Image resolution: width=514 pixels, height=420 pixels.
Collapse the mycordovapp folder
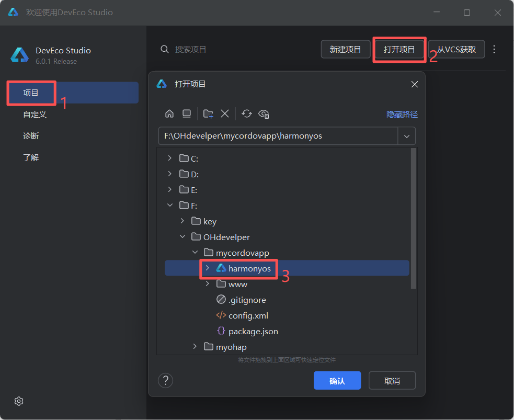195,252
